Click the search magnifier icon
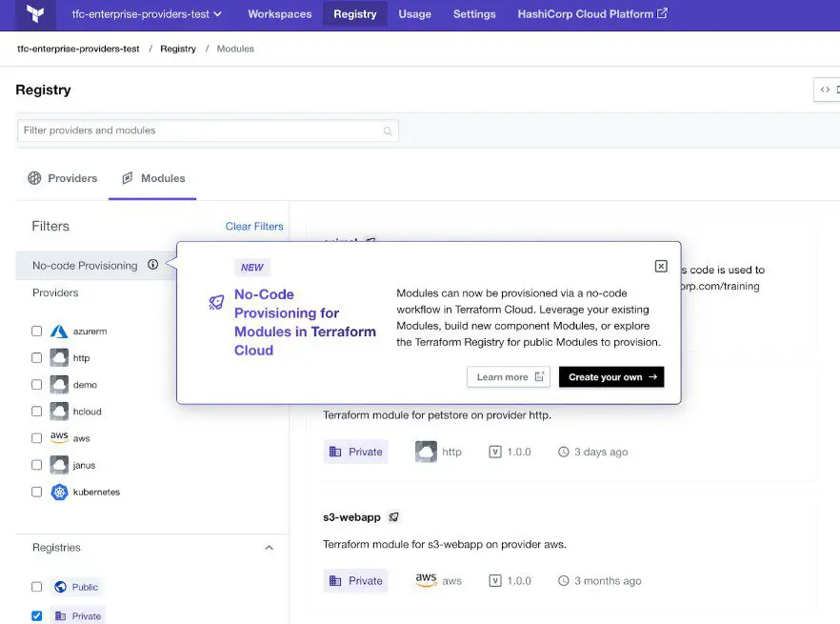840x624 pixels. click(x=388, y=131)
